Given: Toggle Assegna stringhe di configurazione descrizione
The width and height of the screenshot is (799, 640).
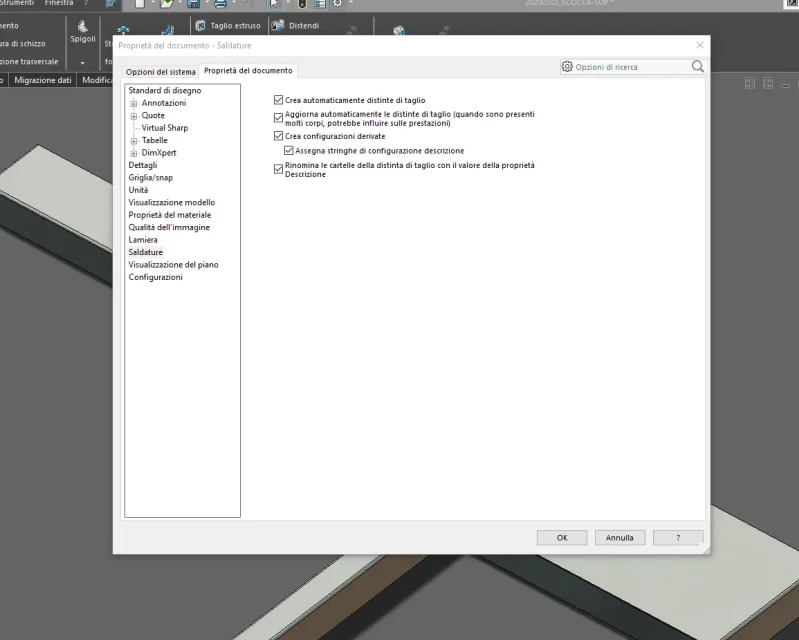Looking at the screenshot, I should (288, 150).
